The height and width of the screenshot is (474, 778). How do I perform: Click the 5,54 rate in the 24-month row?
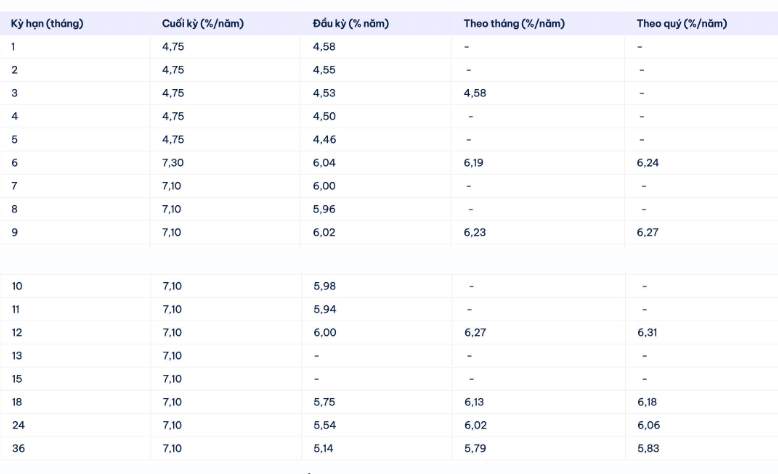coord(323,425)
